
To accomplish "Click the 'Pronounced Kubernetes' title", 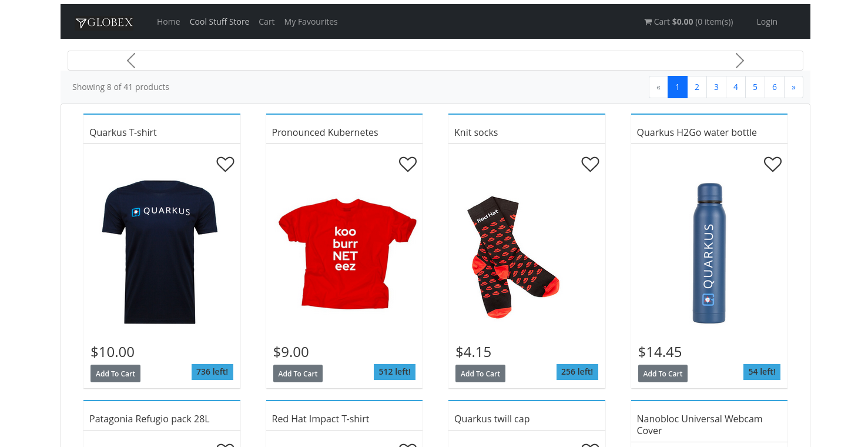I will point(325,132).
